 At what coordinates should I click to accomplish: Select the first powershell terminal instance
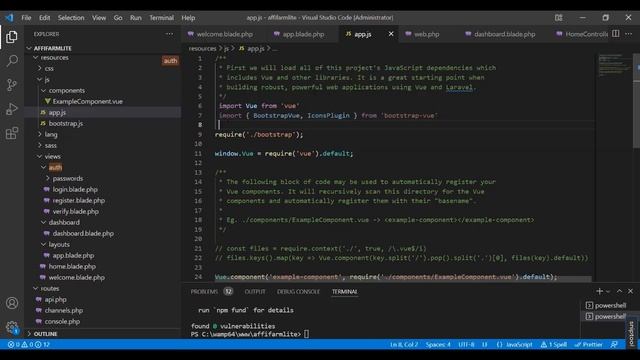click(x=606, y=305)
